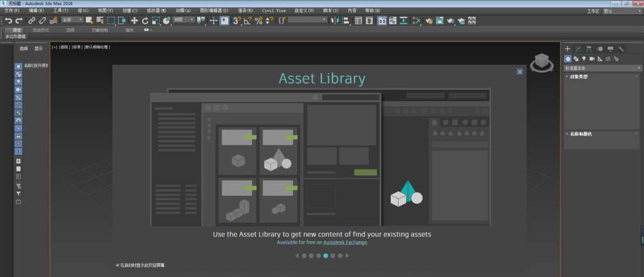Click the Use Pivot Point Center icon
This screenshot has width=644, height=277.
[201, 21]
